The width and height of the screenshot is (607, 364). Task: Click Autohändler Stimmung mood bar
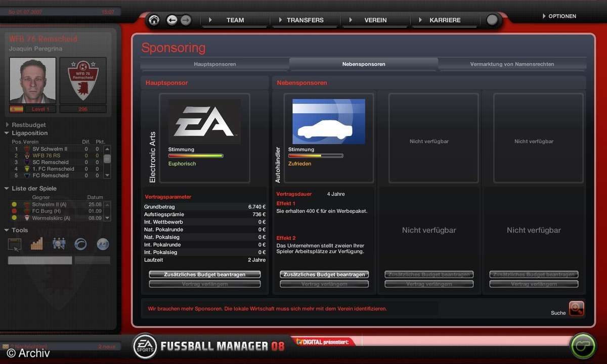pos(316,156)
